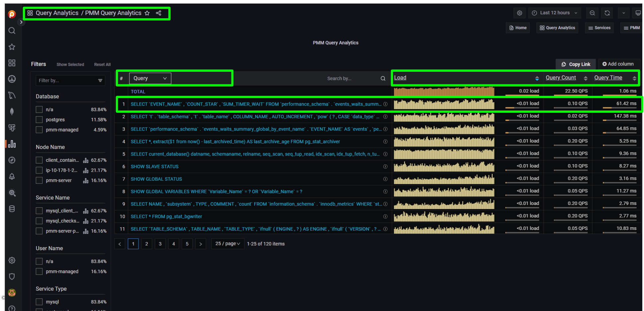Go to page 5 of results
This screenshot has width=644, height=311.
click(x=187, y=244)
